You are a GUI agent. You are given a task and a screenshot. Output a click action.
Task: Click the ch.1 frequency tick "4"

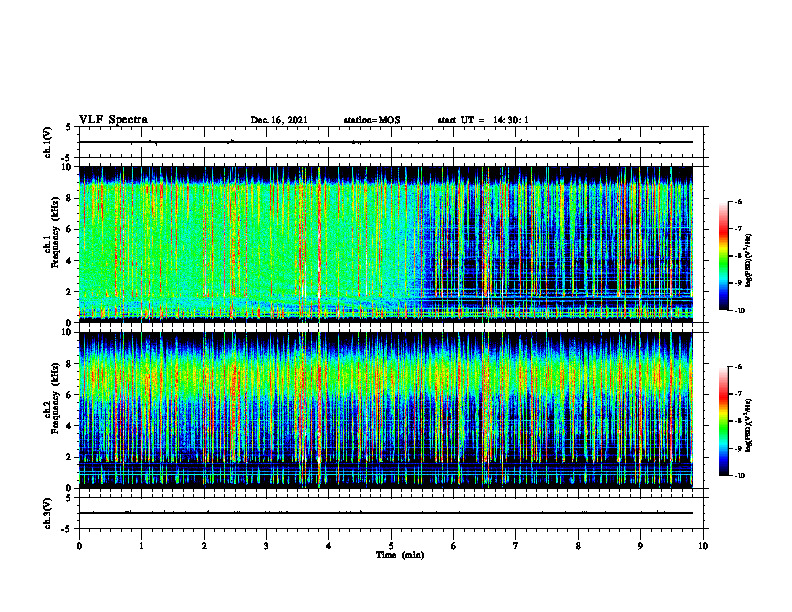(x=70, y=261)
